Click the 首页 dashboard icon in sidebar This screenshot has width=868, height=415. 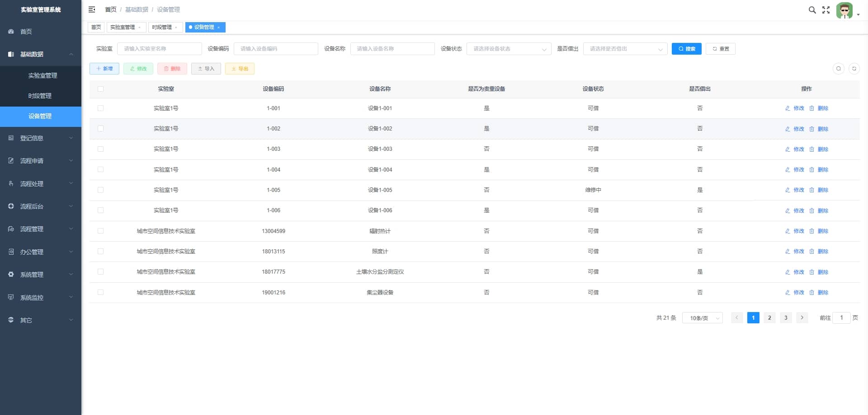point(11,32)
